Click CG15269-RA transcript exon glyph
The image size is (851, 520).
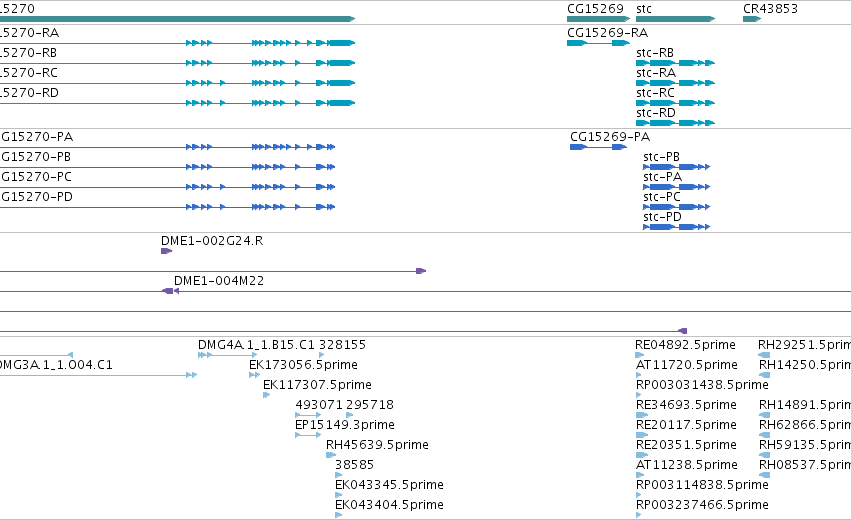point(599,43)
